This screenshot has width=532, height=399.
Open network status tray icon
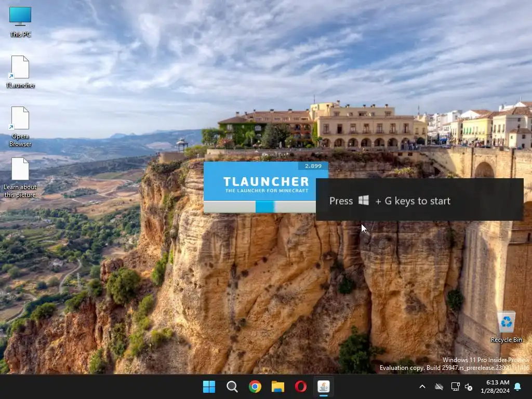(455, 387)
